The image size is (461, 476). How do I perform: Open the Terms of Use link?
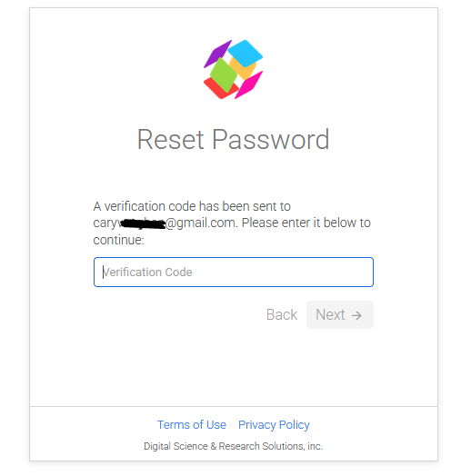click(192, 424)
